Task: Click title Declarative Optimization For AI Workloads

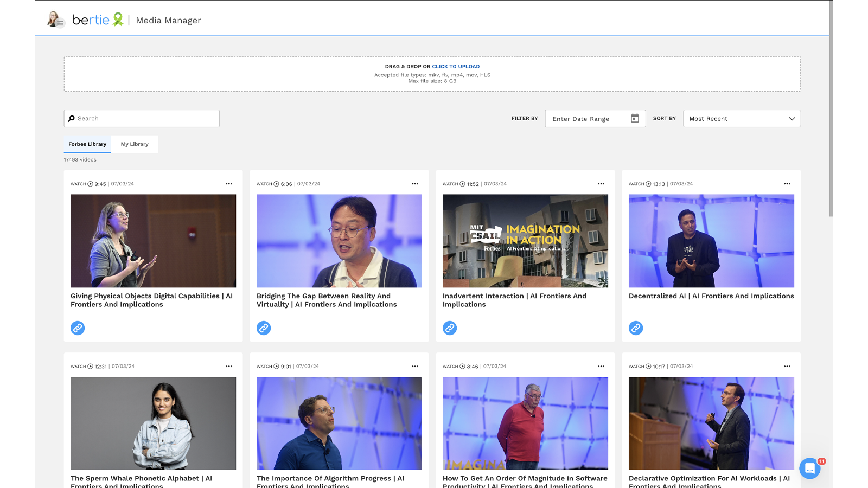Action: coord(709,481)
